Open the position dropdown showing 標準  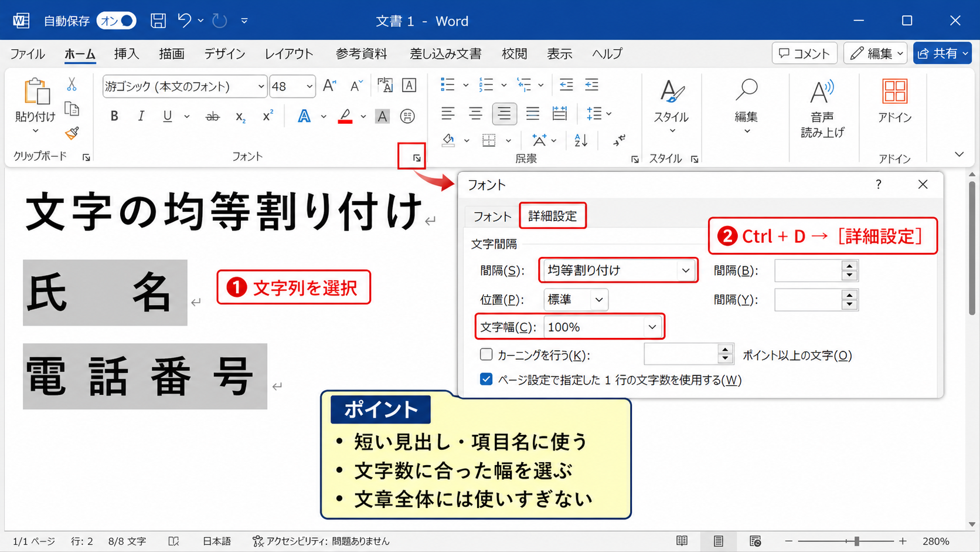coord(599,300)
